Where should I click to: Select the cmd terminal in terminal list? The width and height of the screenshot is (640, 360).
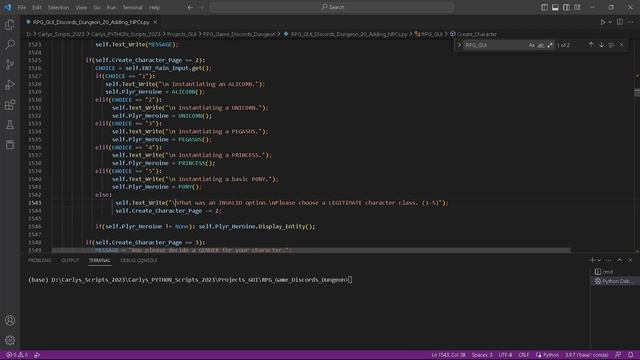(x=614, y=272)
